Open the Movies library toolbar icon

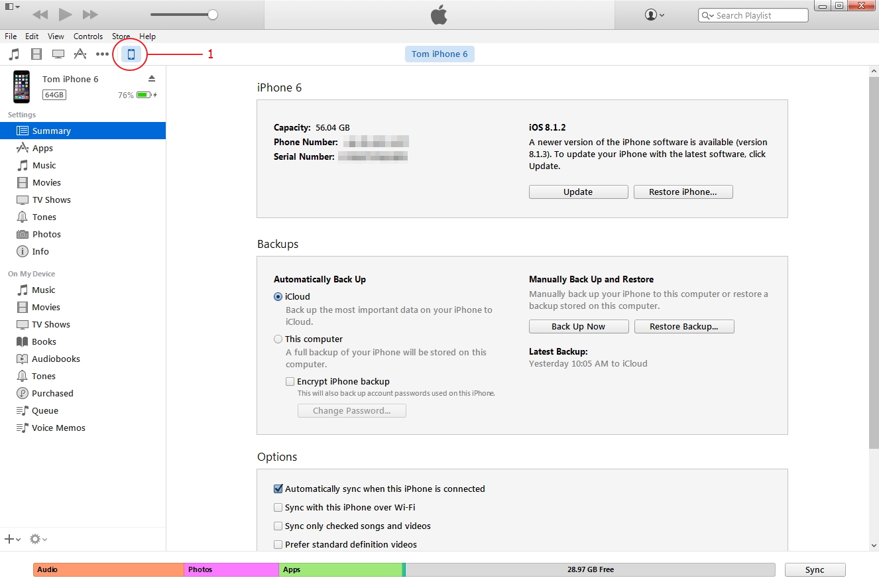(36, 54)
